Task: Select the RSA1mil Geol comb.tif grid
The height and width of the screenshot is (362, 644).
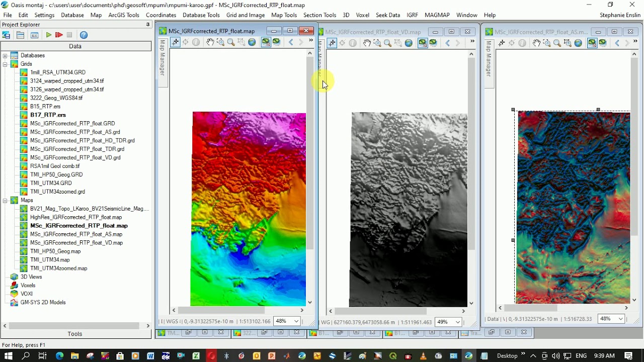Action: (55, 166)
